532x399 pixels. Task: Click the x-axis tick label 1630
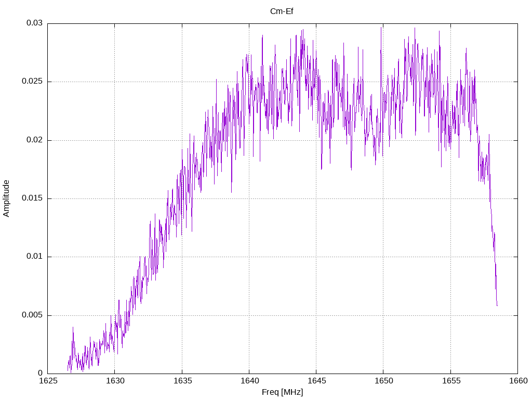click(115, 381)
